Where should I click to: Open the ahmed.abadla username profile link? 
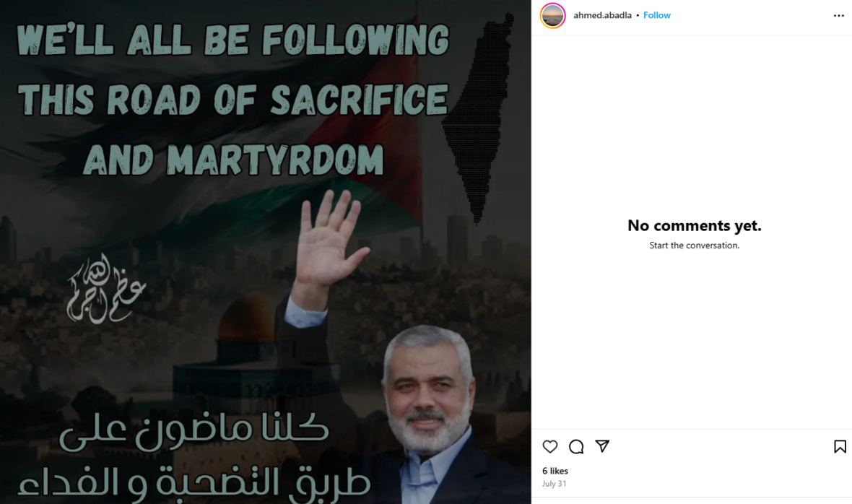602,15
